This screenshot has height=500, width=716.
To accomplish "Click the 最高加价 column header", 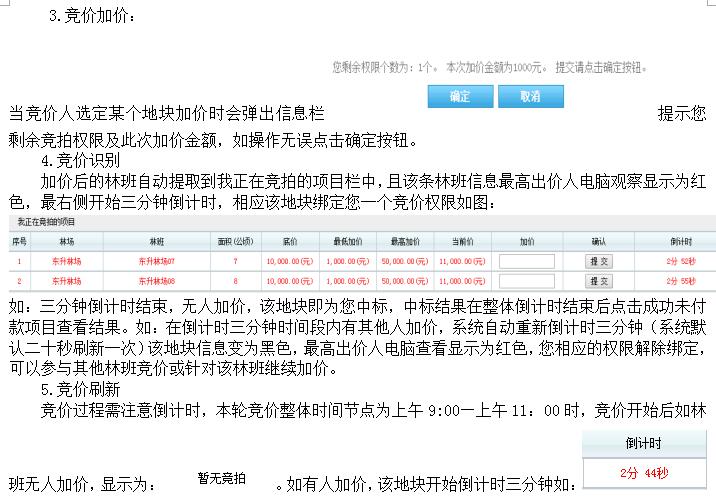I will pos(404,241).
